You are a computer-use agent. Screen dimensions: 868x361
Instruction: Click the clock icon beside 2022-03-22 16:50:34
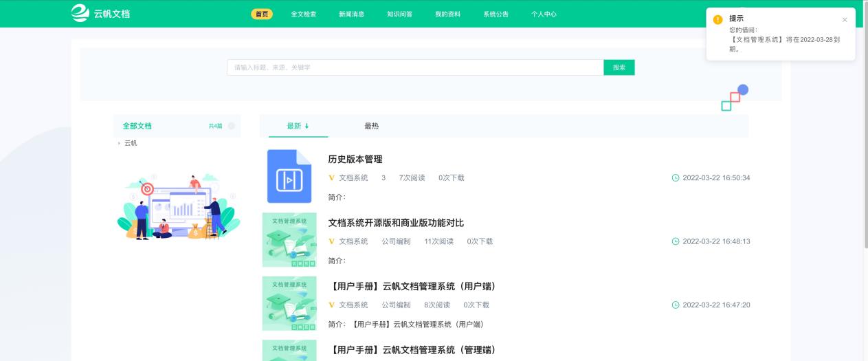pyautogui.click(x=676, y=178)
